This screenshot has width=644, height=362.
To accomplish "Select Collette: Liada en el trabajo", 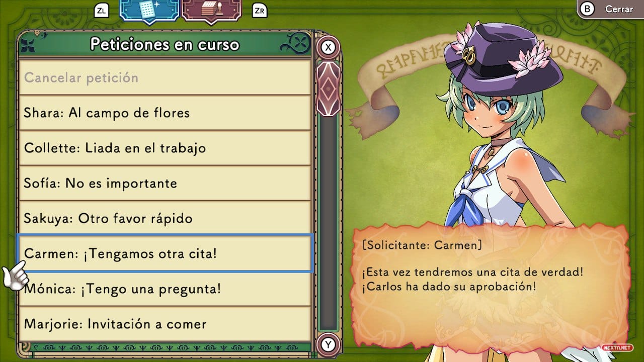I will [165, 148].
